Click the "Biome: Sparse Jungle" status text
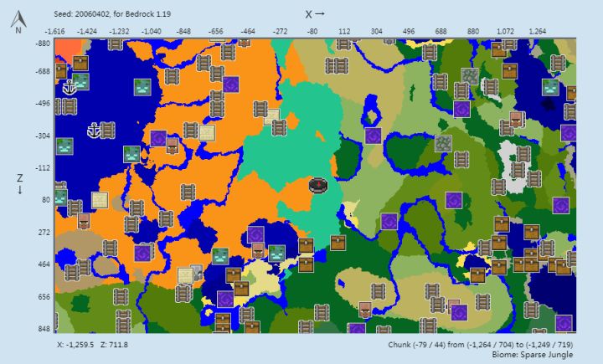 click(x=533, y=355)
